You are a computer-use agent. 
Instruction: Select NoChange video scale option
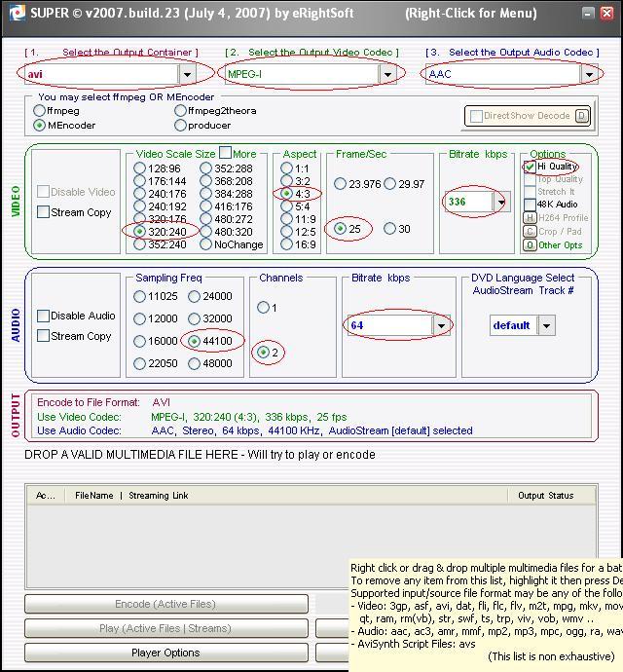tap(205, 244)
